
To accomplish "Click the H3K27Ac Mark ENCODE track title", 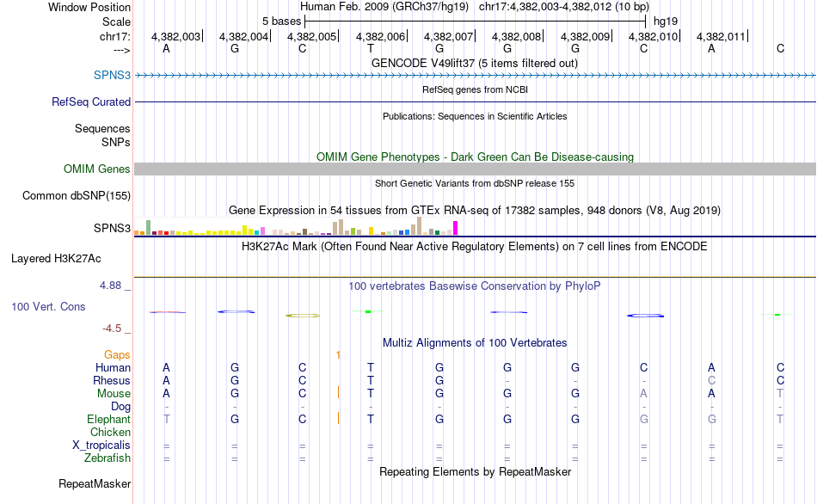I will [475, 247].
